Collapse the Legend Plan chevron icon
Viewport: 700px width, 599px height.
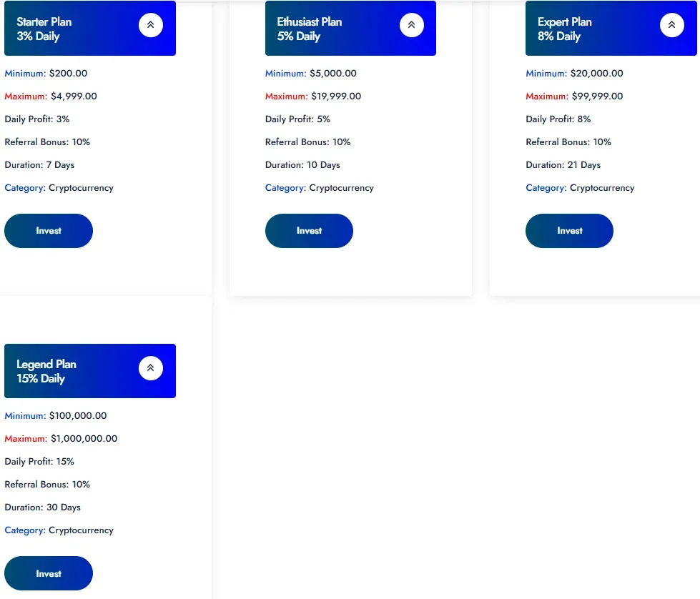150,368
